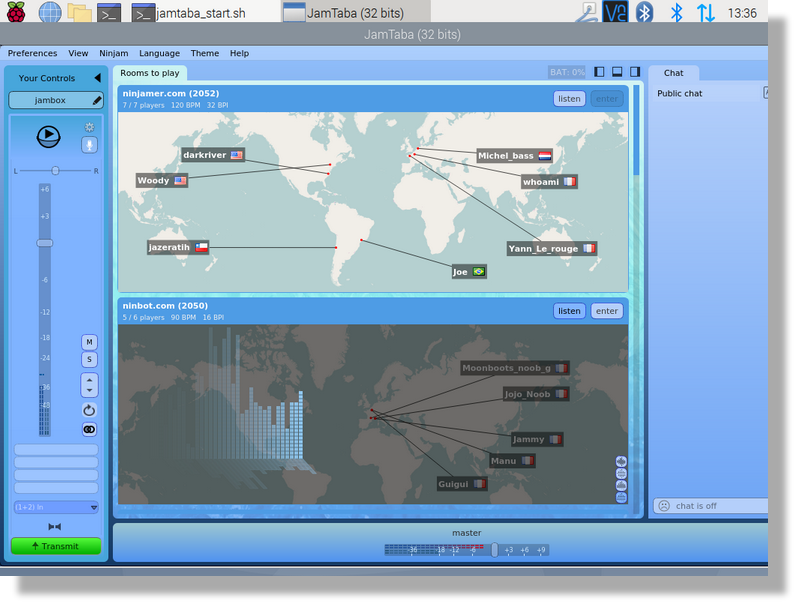Select the Chat tab
This screenshot has height=603, width=795.
673,73
